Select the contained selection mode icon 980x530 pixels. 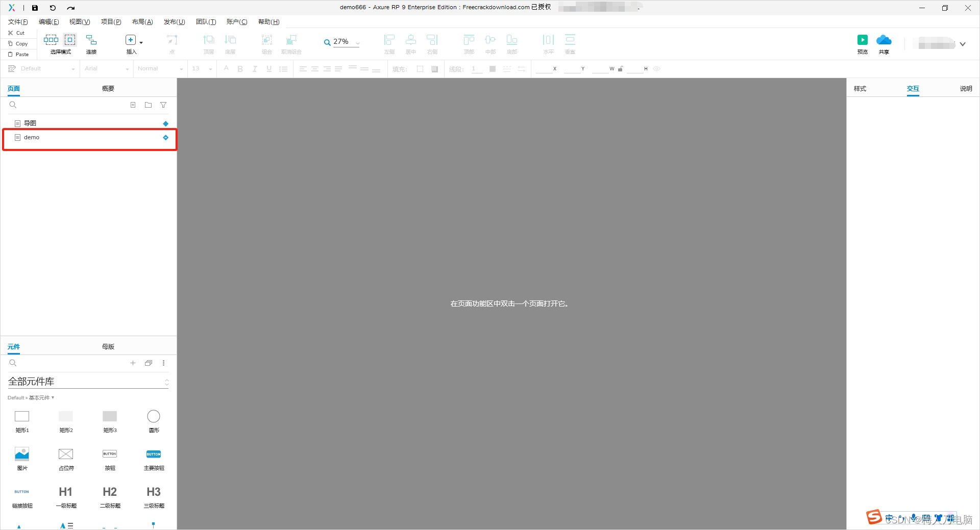point(70,39)
